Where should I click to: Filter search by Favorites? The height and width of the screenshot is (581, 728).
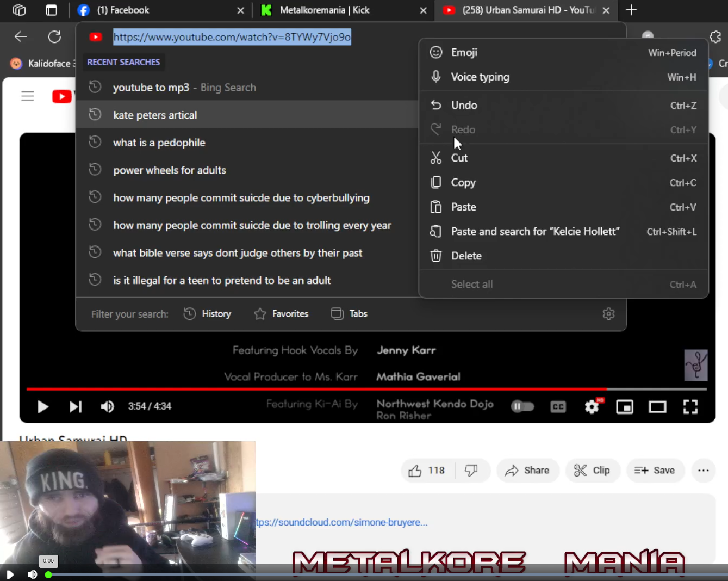[281, 314]
